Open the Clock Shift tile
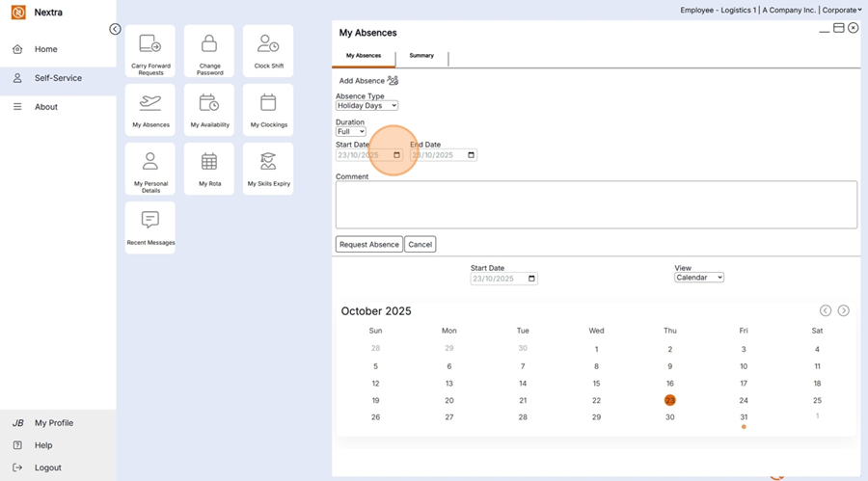The height and width of the screenshot is (481, 868). (x=268, y=51)
